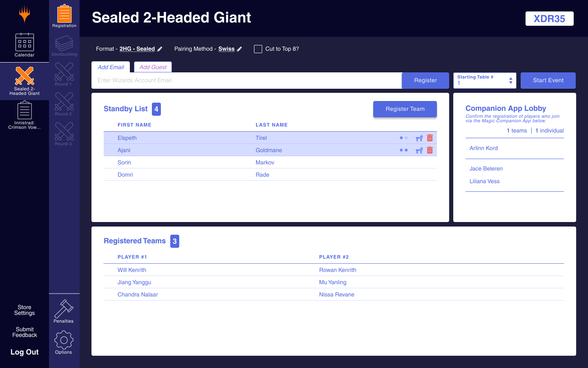The width and height of the screenshot is (588, 368).
Task: Open Round 3 pairings
Action: pyautogui.click(x=64, y=134)
